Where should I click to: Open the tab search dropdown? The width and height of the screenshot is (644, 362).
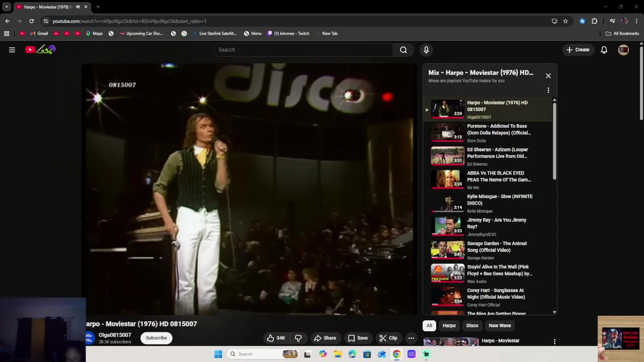7,7
